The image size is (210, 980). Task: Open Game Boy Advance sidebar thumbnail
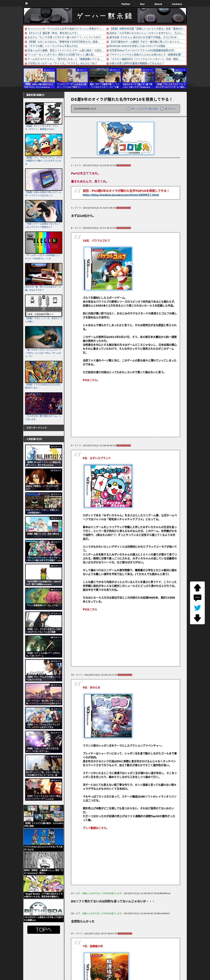(x=44, y=179)
